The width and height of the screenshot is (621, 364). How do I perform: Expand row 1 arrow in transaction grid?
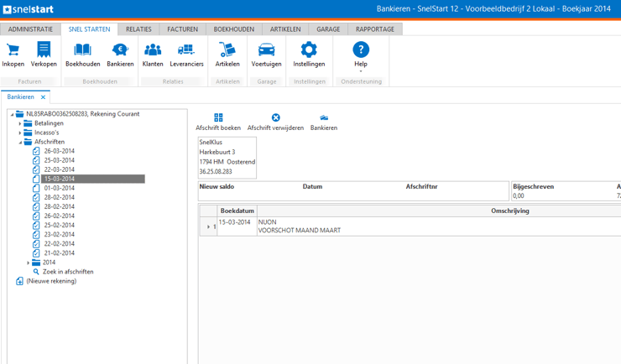(208, 226)
